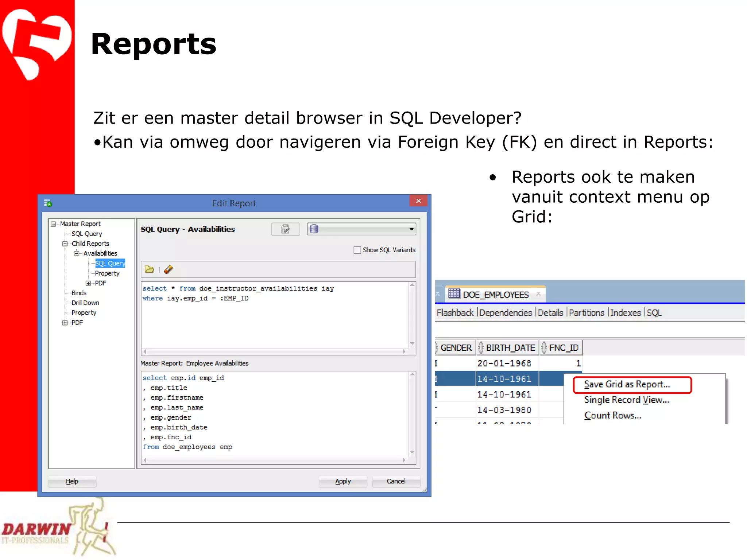The height and width of the screenshot is (560, 747).
Task: Click the 20-01-1968 birth date cell
Action: tap(507, 363)
